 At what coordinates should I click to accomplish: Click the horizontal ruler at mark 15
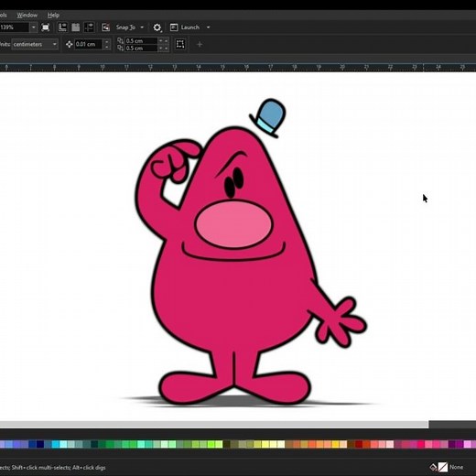click(222, 68)
